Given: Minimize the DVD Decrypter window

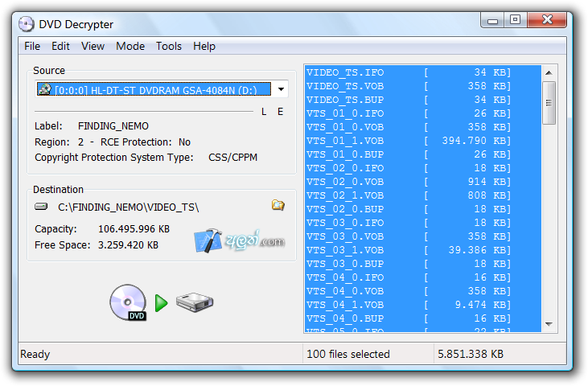Looking at the screenshot, I should [492, 20].
